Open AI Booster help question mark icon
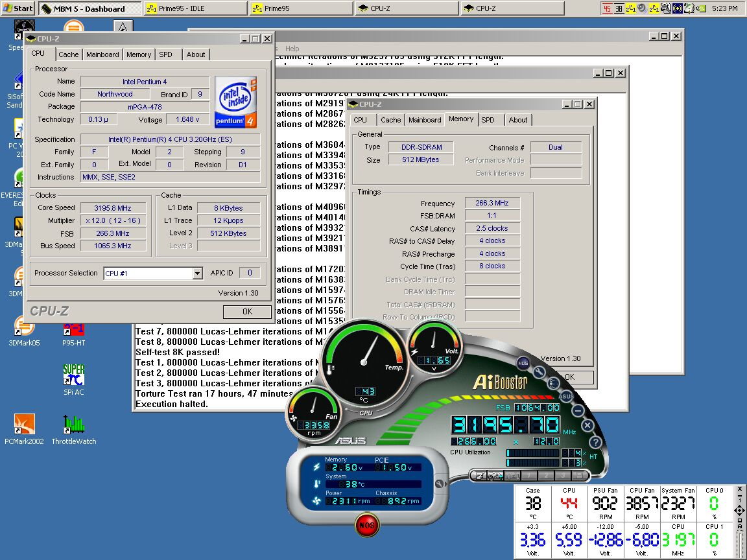 click(x=595, y=442)
